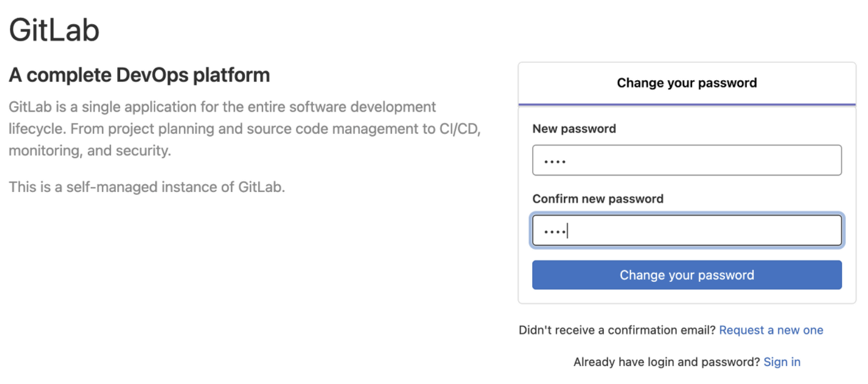Click the Didn't receive a confirmation email text
The width and height of the screenshot is (868, 384).
pos(617,330)
